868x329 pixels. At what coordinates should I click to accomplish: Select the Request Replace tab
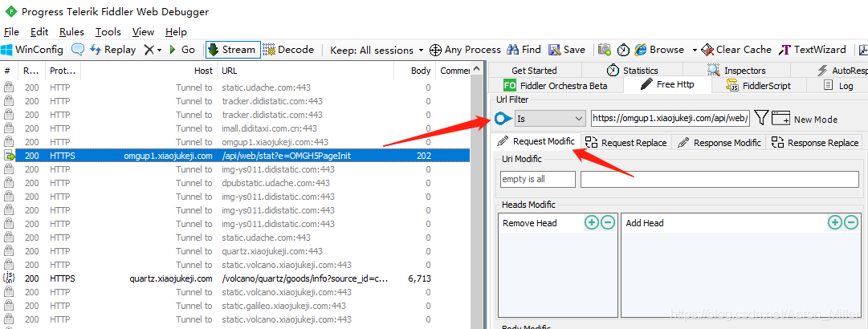coord(626,142)
